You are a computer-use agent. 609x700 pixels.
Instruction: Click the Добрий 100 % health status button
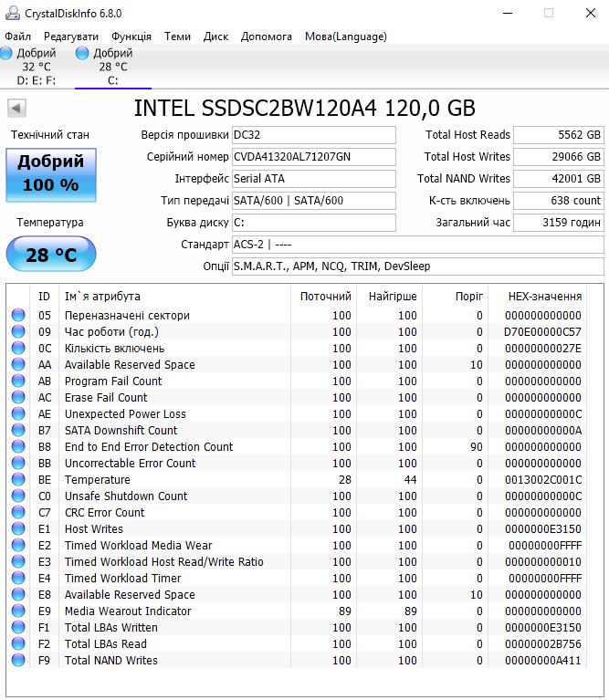tap(51, 174)
